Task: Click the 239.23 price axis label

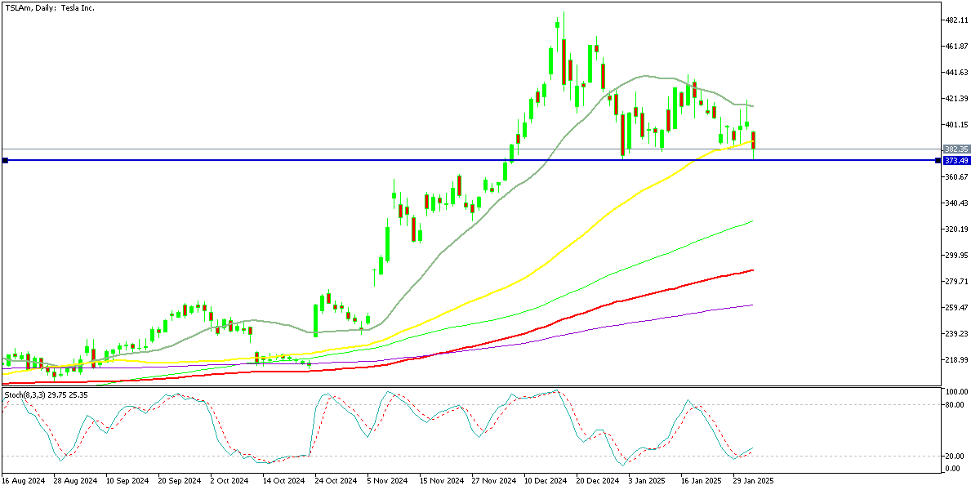Action: pos(956,333)
